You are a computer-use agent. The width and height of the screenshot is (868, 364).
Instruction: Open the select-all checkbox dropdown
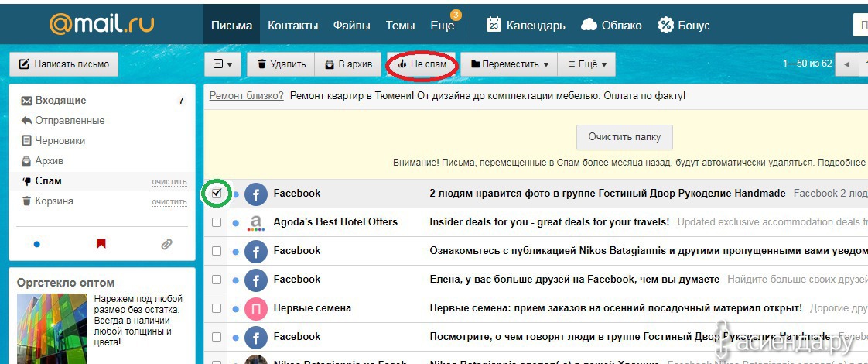(x=223, y=64)
